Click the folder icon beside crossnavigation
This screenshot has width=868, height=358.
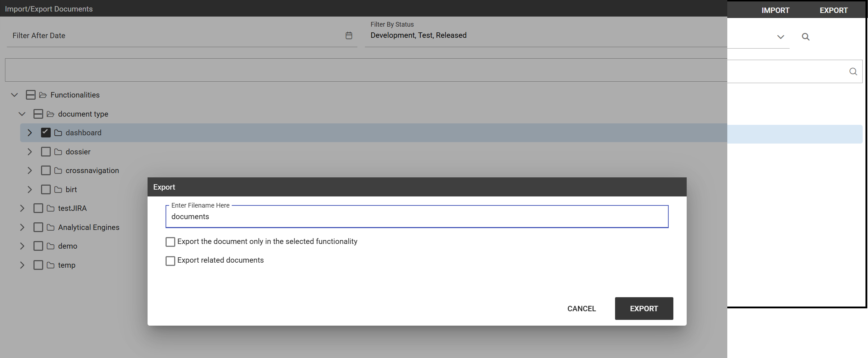coord(58,171)
